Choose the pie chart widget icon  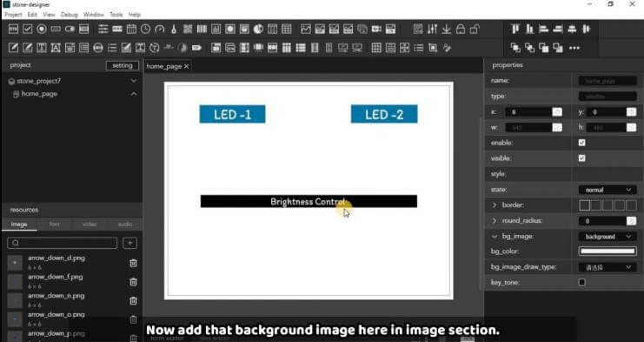pyautogui.click(x=258, y=30)
